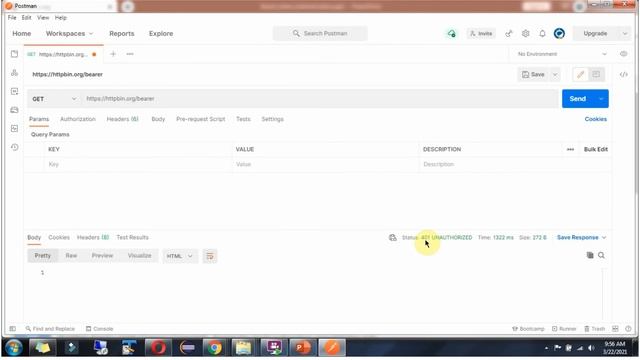640x360 pixels.
Task: Expand the Send button arrow dropdown
Action: (x=601, y=99)
